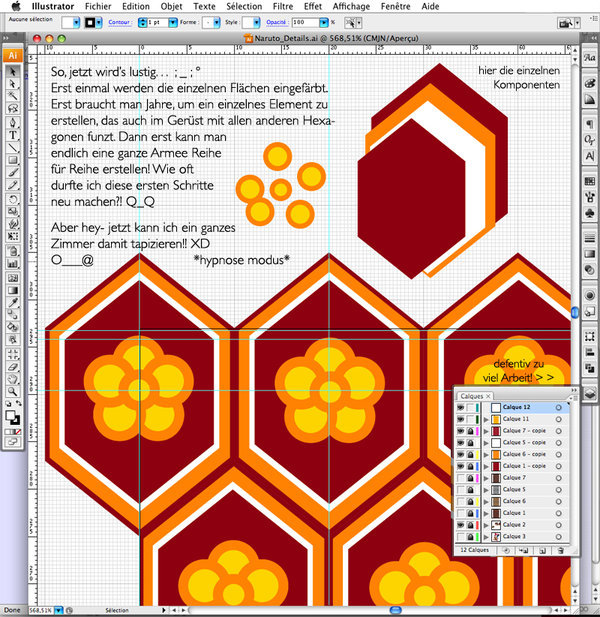The width and height of the screenshot is (600, 617).
Task: Open the Affichage menu
Action: click(x=351, y=6)
